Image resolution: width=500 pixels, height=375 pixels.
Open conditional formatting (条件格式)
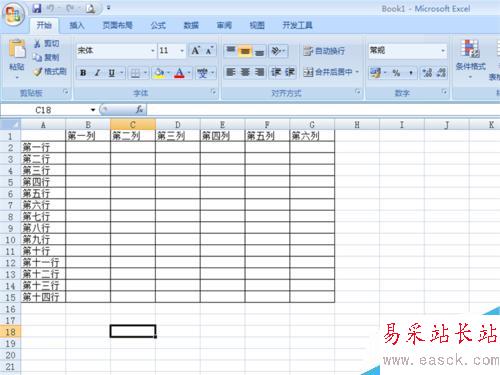(470, 58)
